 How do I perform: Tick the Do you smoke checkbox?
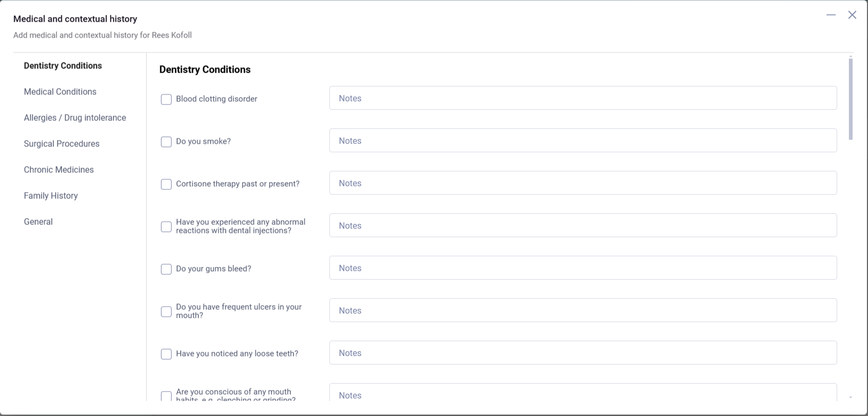(166, 142)
